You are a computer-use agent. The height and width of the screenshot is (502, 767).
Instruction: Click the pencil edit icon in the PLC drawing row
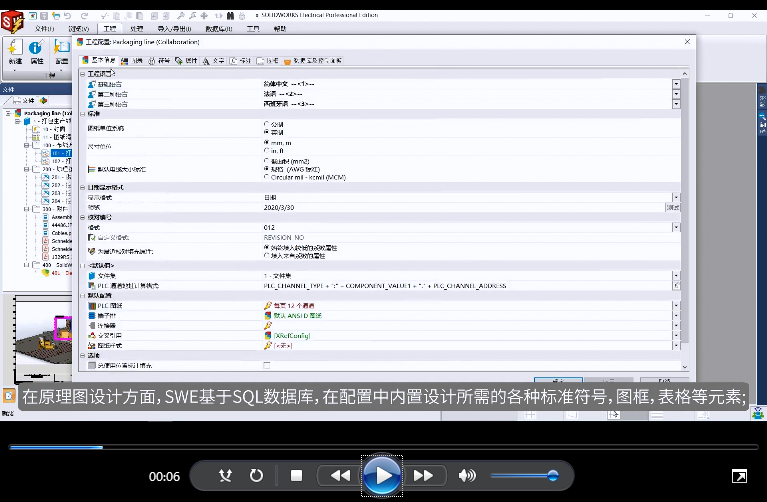click(x=268, y=305)
